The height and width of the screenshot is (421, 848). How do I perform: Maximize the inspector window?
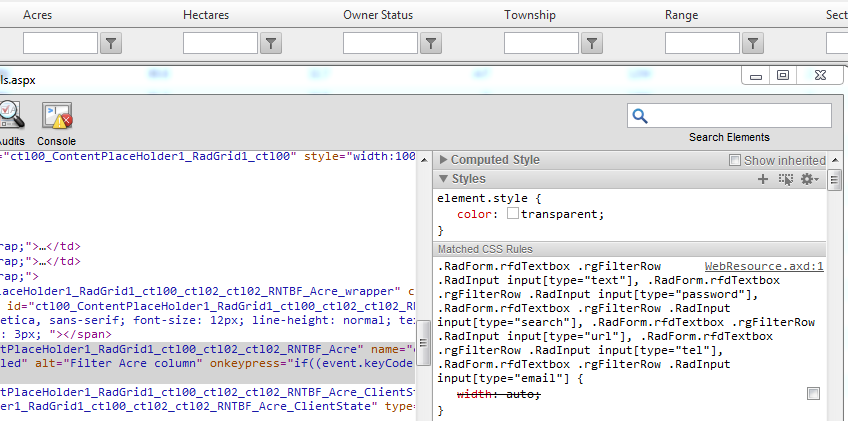[x=783, y=76]
